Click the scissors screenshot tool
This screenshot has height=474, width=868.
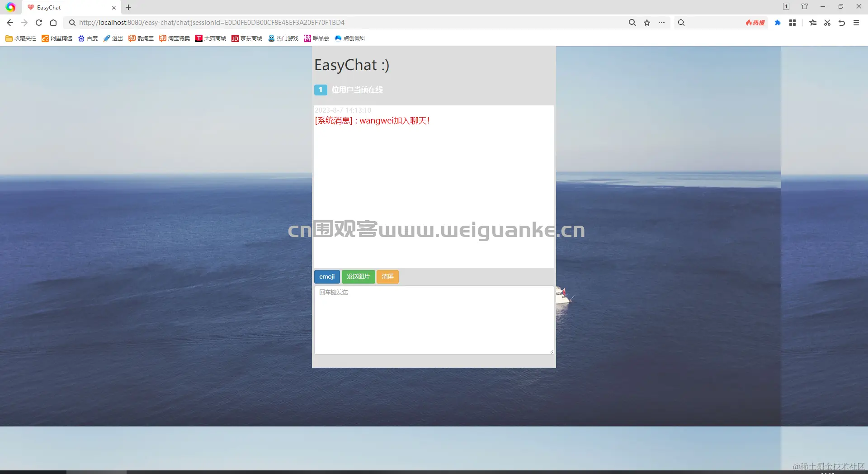click(827, 23)
